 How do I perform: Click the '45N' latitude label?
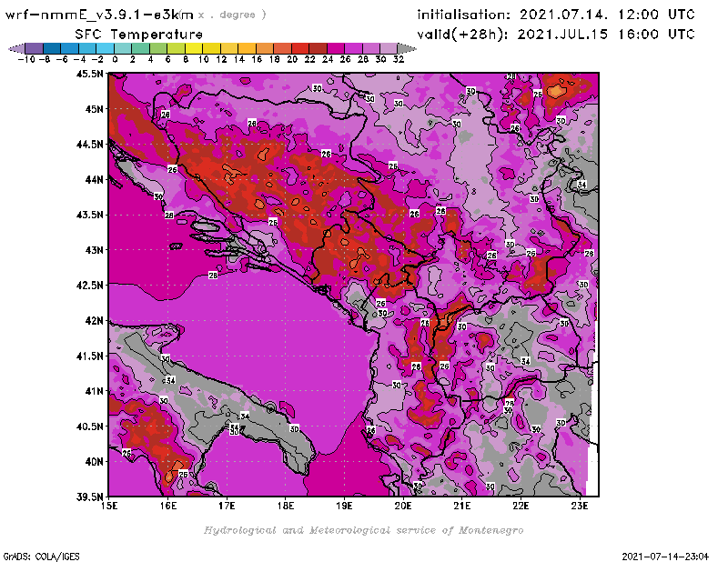(x=95, y=109)
